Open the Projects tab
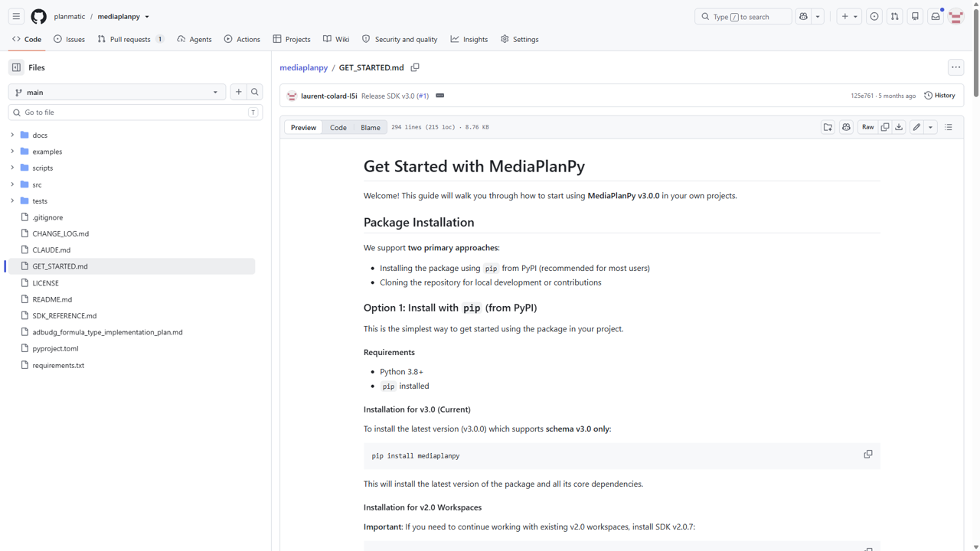This screenshot has width=980, height=551. tap(292, 39)
